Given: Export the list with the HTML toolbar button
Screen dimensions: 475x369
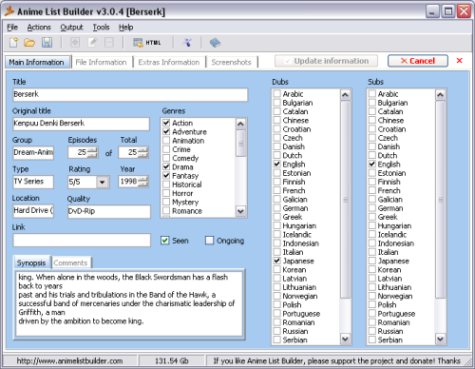Looking at the screenshot, I should (x=147, y=43).
